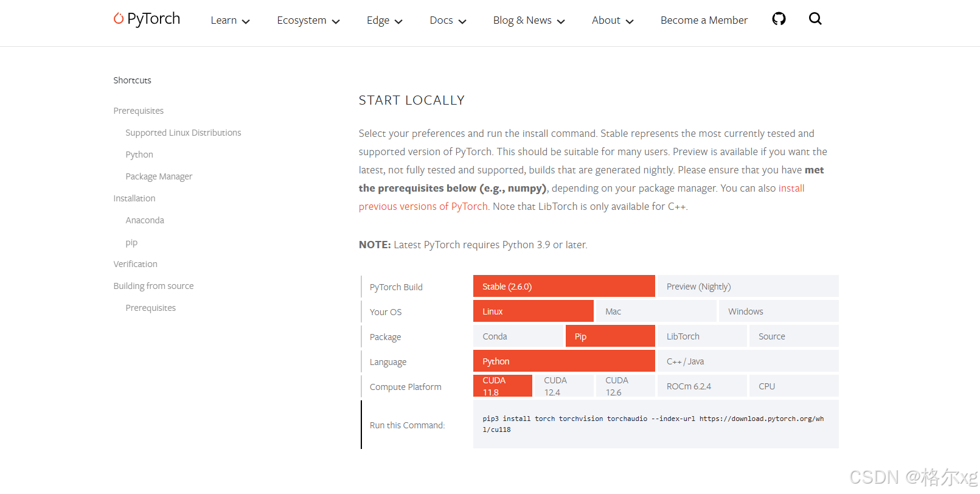Jump to pip shortcut
The image size is (980, 494).
pos(131,243)
